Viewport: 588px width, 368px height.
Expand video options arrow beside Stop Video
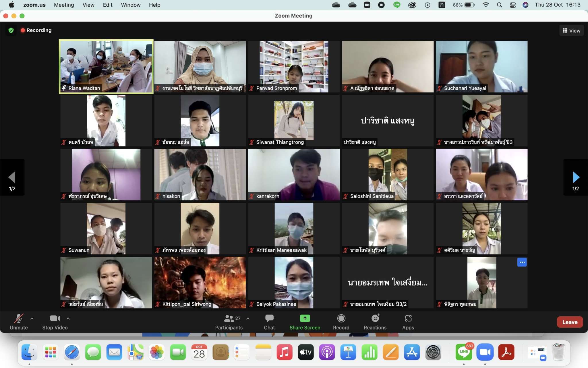pyautogui.click(x=68, y=319)
